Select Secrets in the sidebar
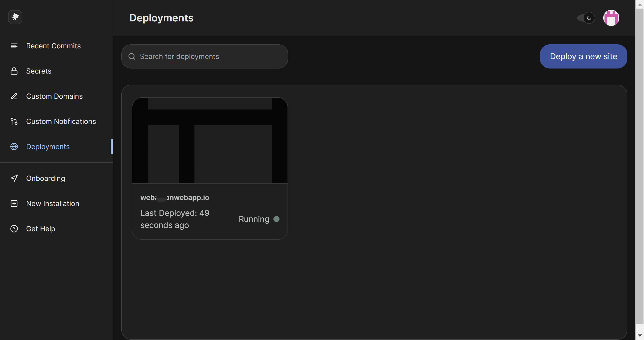 point(39,71)
